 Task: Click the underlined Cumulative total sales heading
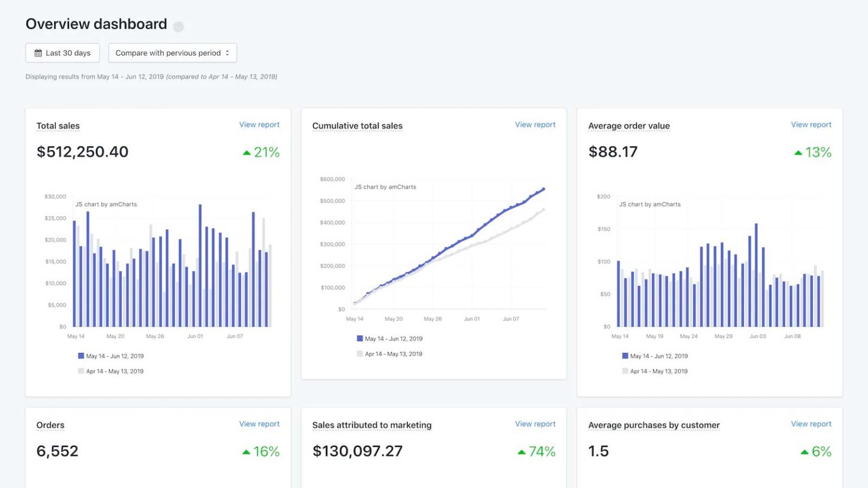358,125
